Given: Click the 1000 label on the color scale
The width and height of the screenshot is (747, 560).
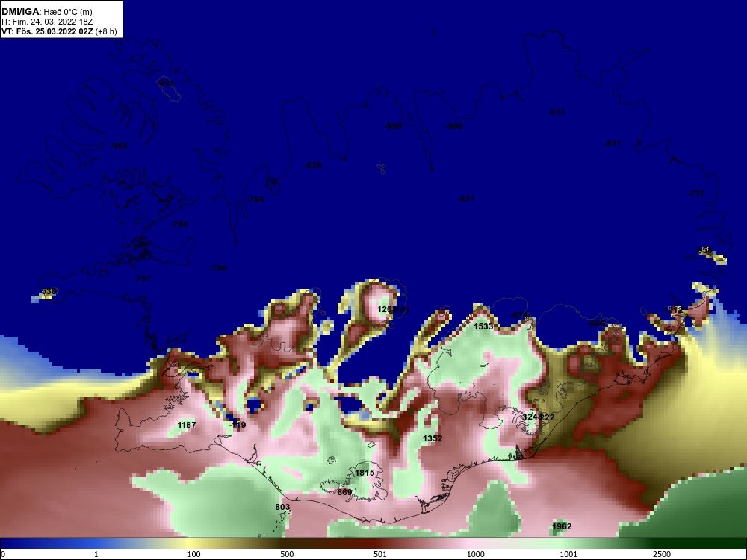Looking at the screenshot, I should click(475, 554).
